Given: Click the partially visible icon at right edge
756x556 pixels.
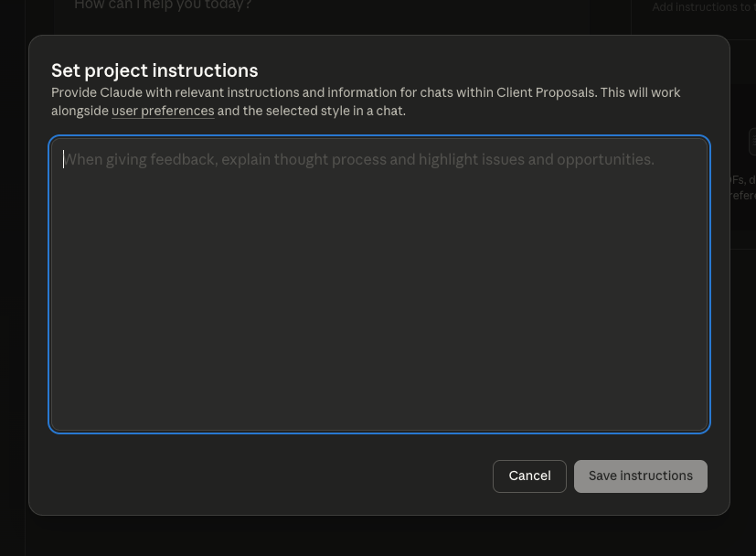Looking at the screenshot, I should 751,142.
